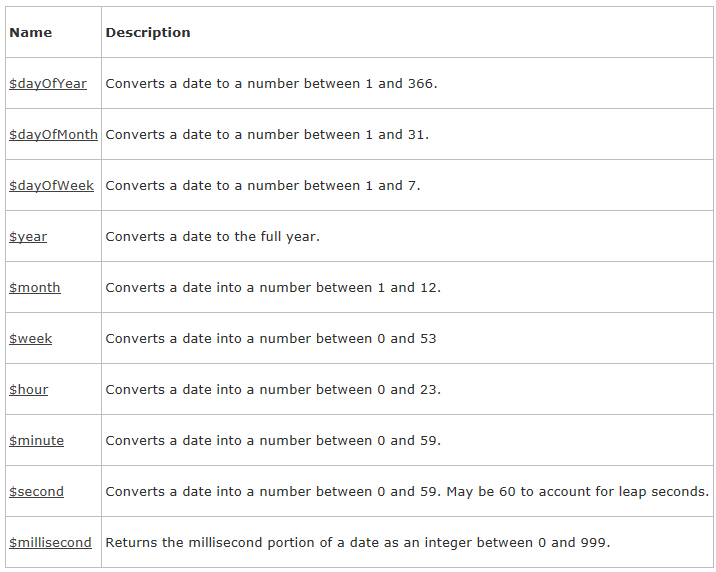Click the description mentioning 0 and 53
Image resolution: width=716 pixels, height=572 pixels.
pos(271,339)
